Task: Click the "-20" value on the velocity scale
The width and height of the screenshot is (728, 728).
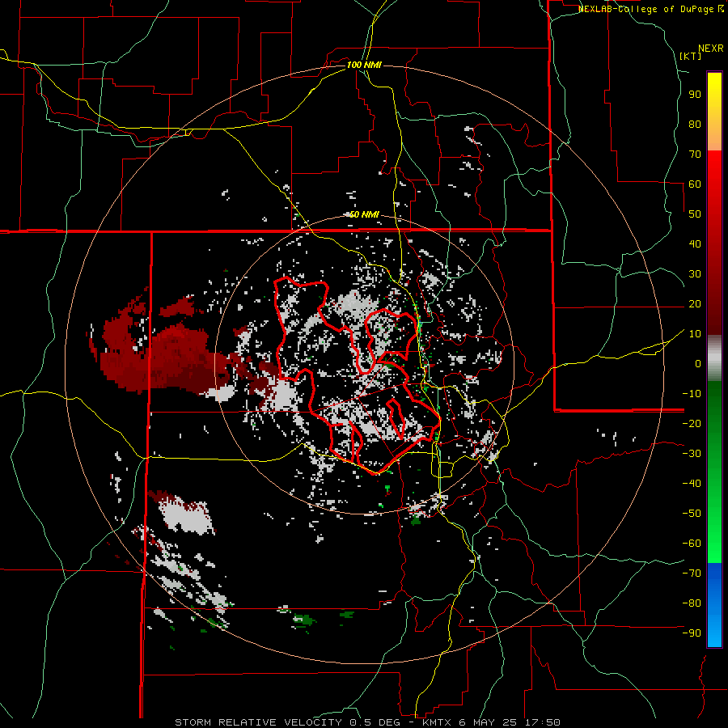Action: click(x=692, y=424)
